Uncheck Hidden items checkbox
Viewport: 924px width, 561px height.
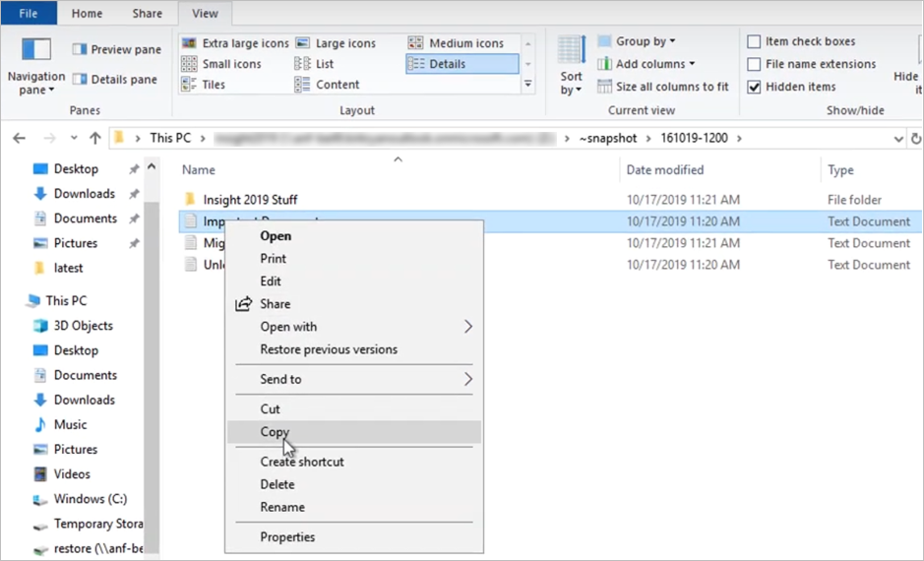[754, 87]
